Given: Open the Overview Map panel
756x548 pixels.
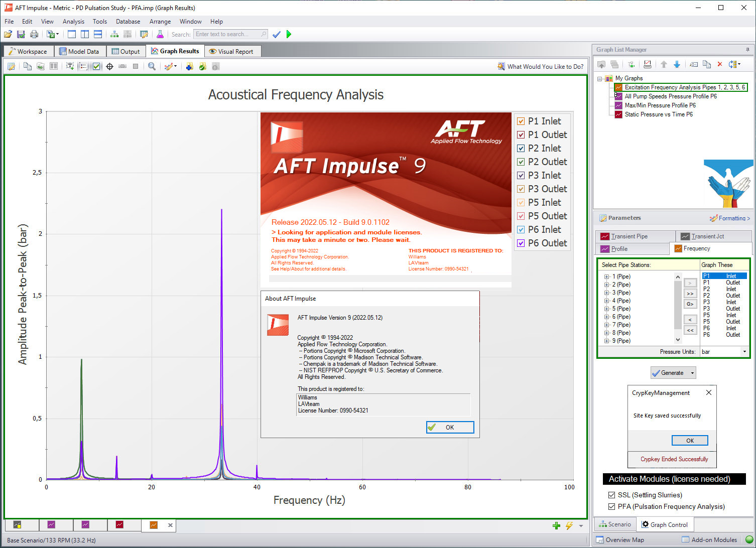Looking at the screenshot, I should 619,540.
